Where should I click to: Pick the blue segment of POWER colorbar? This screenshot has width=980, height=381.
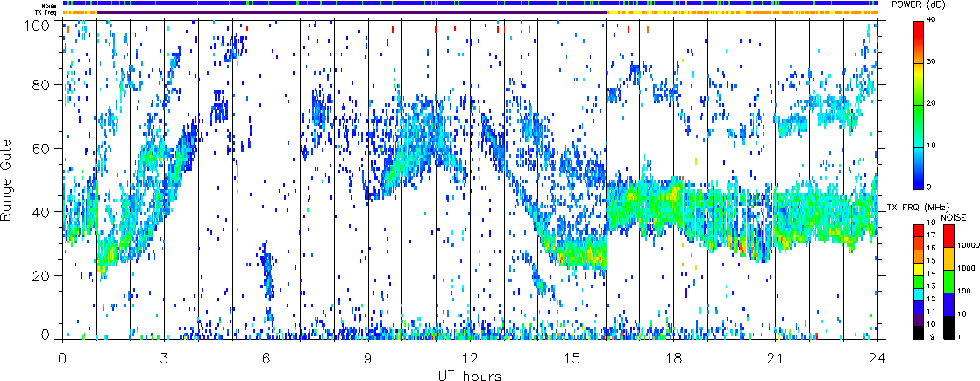919,168
